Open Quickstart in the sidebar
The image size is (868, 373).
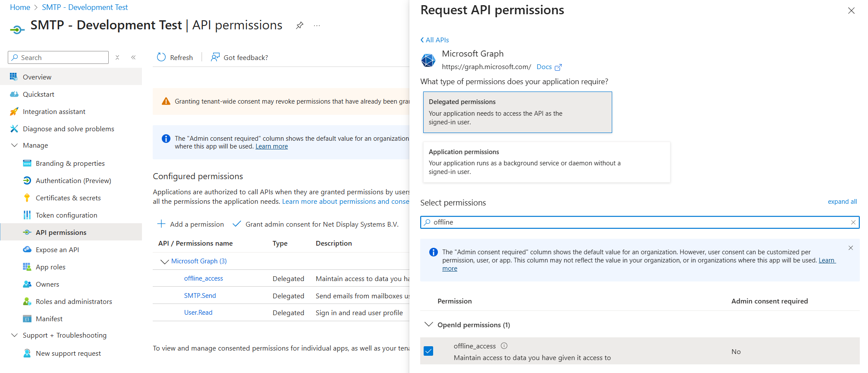click(x=71, y=94)
